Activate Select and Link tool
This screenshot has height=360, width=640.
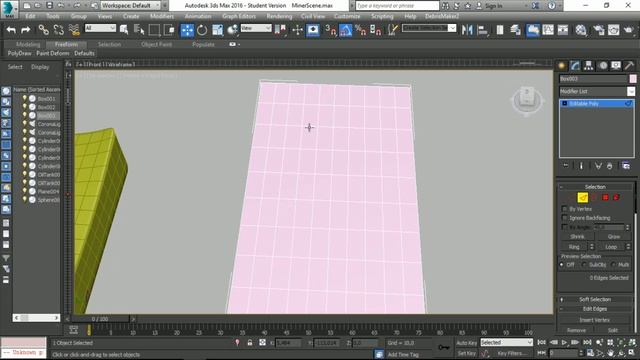[x=43, y=30]
